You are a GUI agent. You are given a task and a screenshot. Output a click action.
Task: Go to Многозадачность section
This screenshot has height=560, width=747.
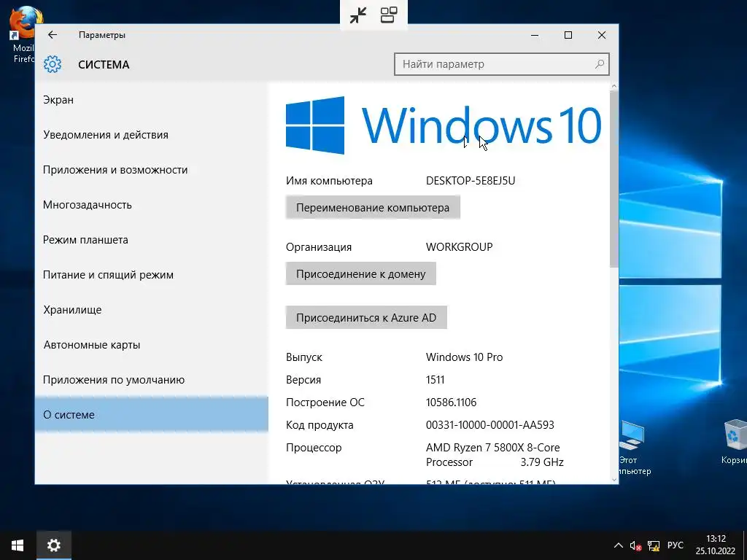[152, 205]
